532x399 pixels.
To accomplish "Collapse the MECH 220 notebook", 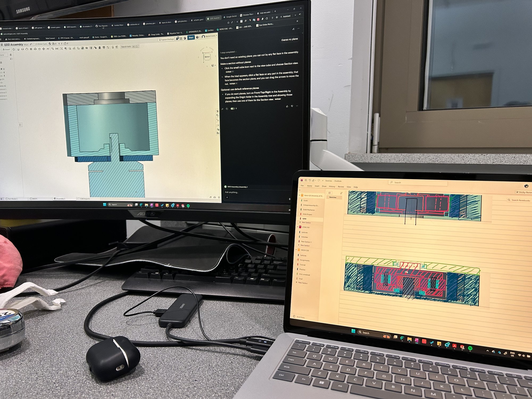I will [x=296, y=250].
